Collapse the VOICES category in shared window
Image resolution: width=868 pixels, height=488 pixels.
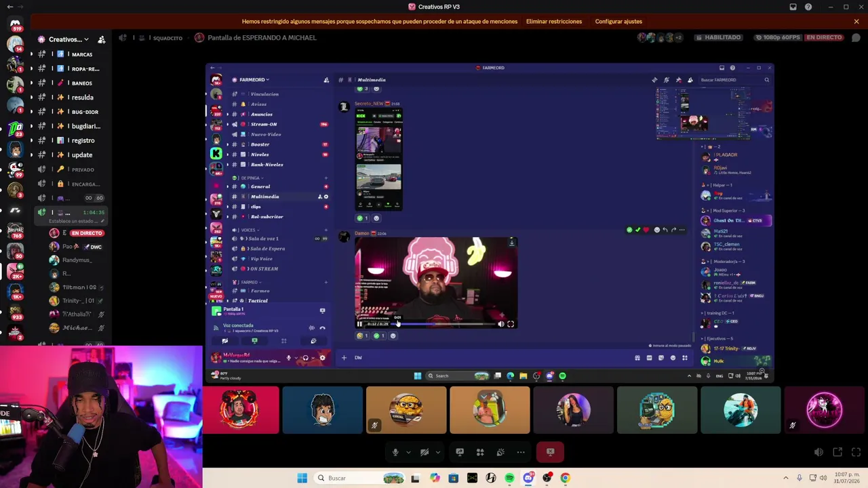[x=248, y=230]
